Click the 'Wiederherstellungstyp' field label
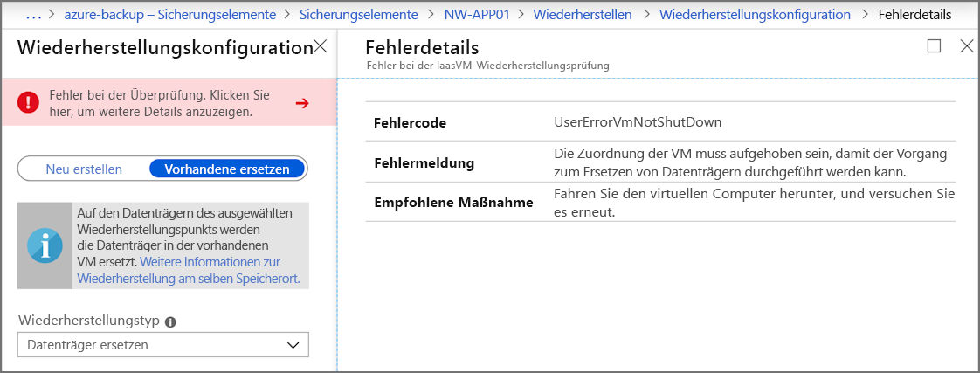Image resolution: width=980 pixels, height=373 pixels. pyautogui.click(x=89, y=321)
